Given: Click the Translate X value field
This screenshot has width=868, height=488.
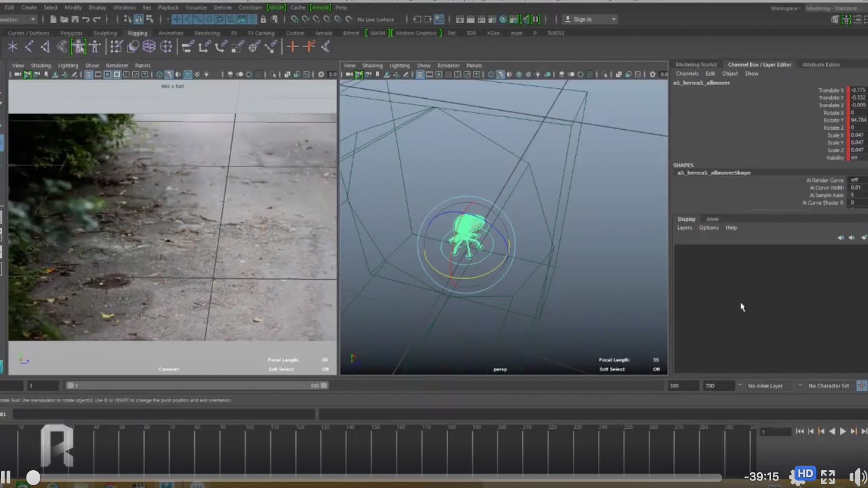Looking at the screenshot, I should click(858, 90).
